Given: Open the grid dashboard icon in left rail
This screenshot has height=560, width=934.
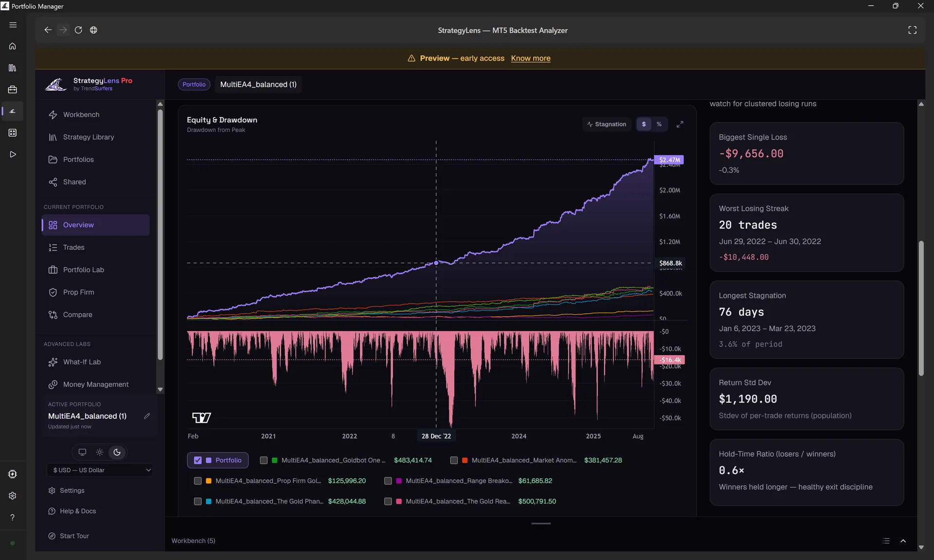Looking at the screenshot, I should [13, 133].
